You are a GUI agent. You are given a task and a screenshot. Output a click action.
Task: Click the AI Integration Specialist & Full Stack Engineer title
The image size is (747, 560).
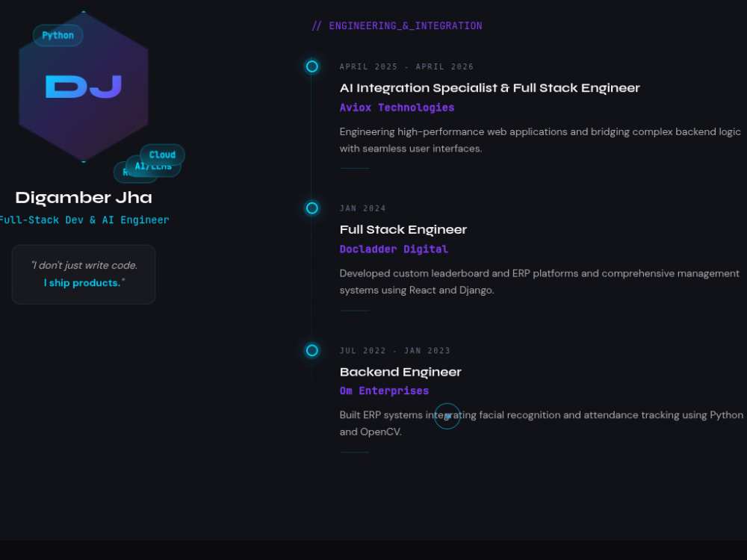click(490, 88)
